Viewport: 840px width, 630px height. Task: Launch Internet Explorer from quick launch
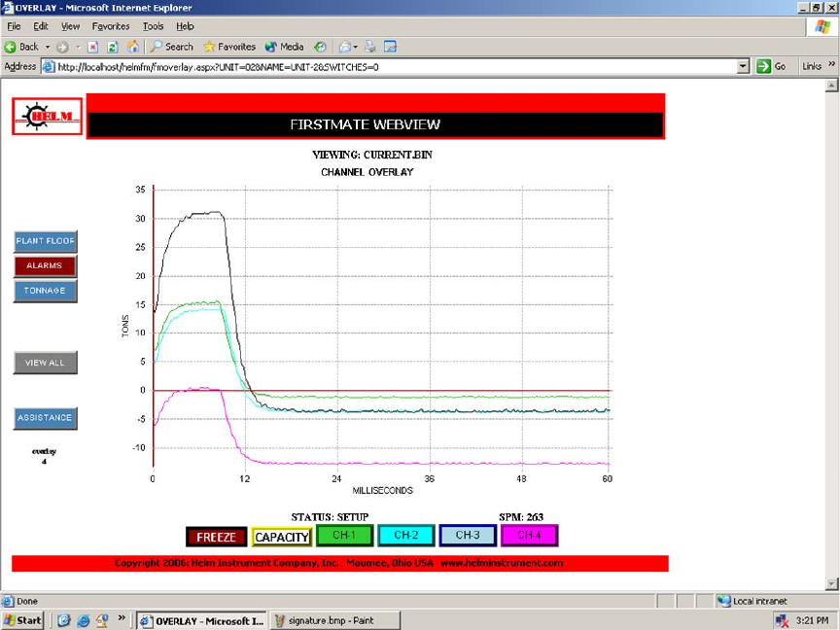click(83, 620)
